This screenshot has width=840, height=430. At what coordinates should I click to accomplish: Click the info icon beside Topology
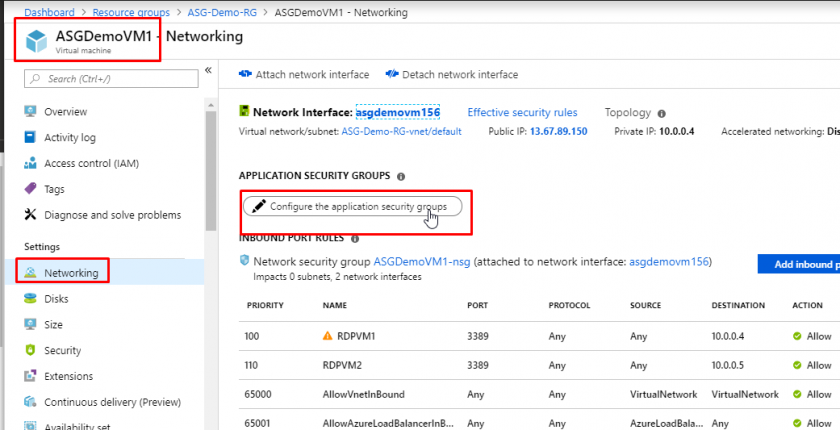(662, 114)
